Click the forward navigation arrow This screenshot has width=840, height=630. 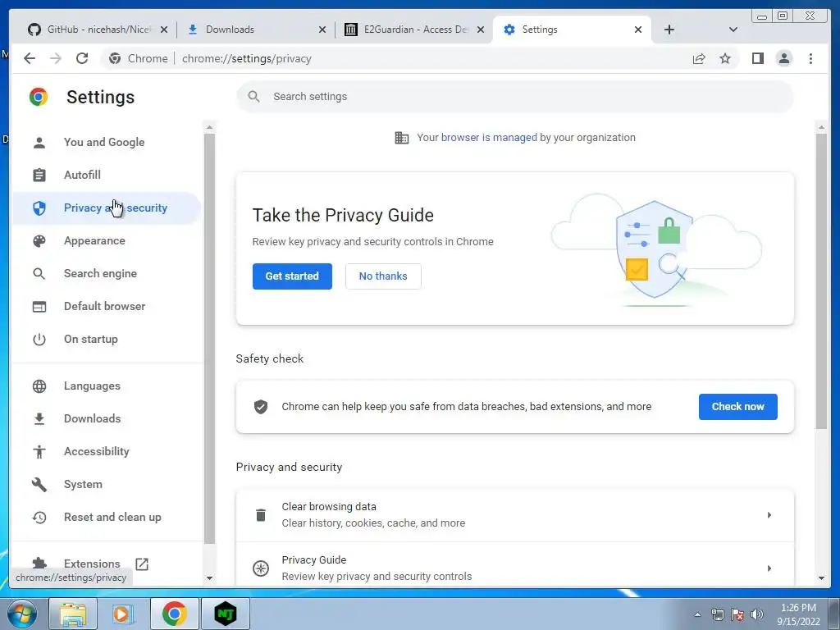pos(56,58)
